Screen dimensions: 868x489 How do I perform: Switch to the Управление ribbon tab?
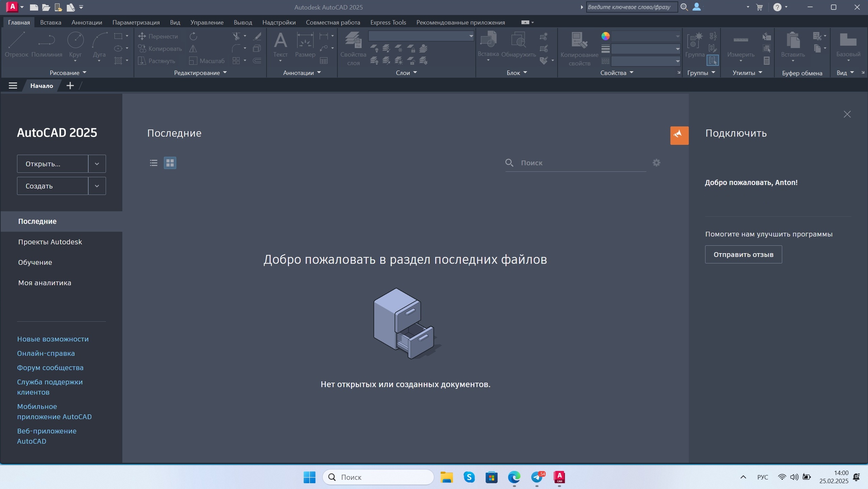point(207,22)
